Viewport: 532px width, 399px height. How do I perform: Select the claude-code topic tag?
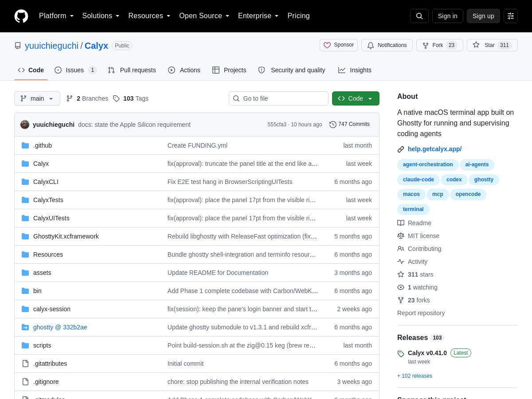419,180
